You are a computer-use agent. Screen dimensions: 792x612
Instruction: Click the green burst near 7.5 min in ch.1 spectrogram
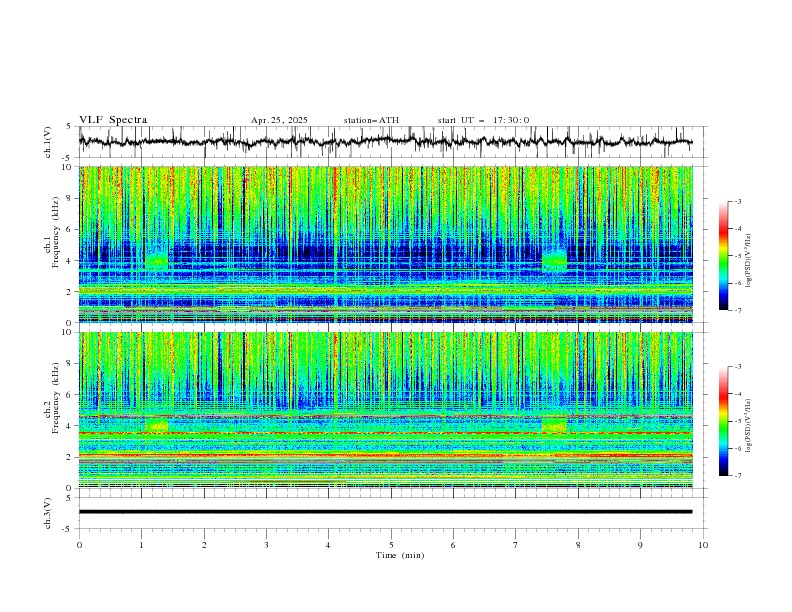click(x=555, y=259)
